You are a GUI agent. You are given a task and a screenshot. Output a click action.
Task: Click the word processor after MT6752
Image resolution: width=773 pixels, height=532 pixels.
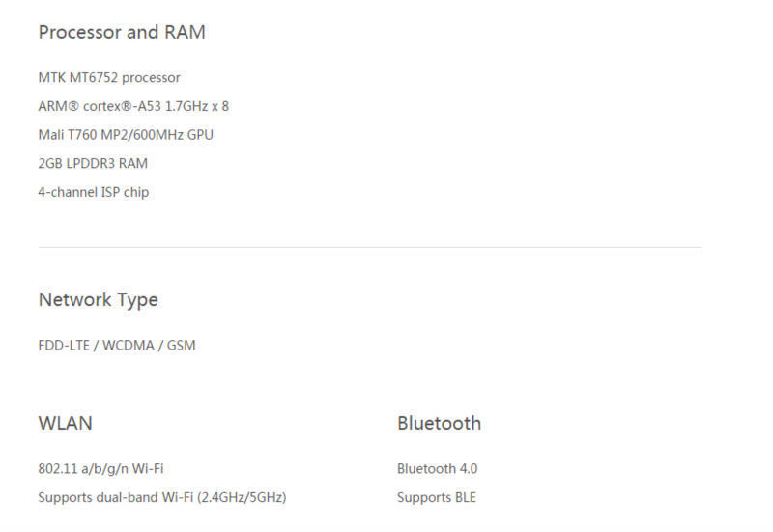pyautogui.click(x=151, y=77)
